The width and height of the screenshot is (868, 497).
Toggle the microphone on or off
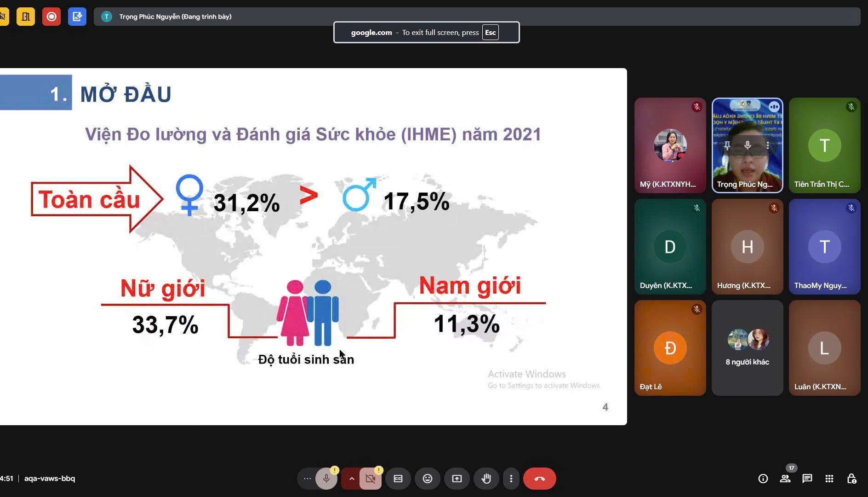click(326, 479)
